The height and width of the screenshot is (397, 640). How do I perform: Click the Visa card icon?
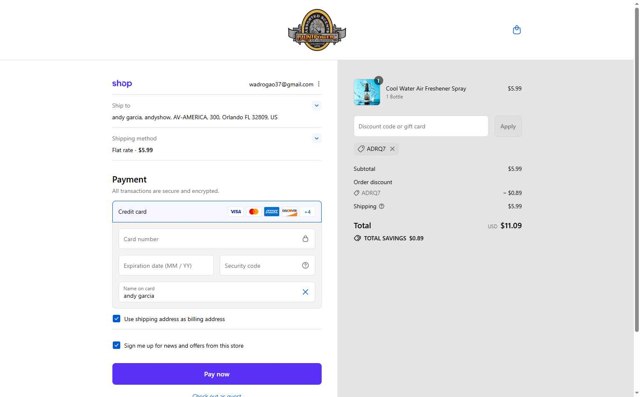[x=236, y=212]
